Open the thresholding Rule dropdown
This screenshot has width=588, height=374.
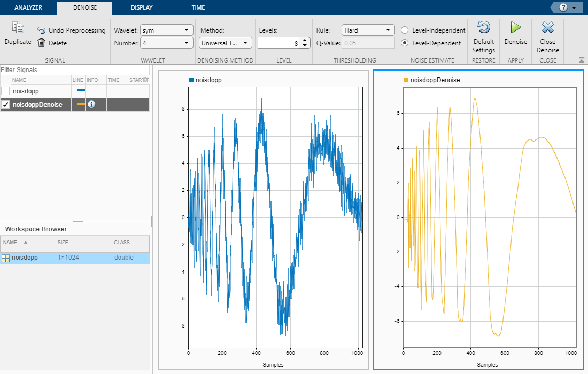368,30
